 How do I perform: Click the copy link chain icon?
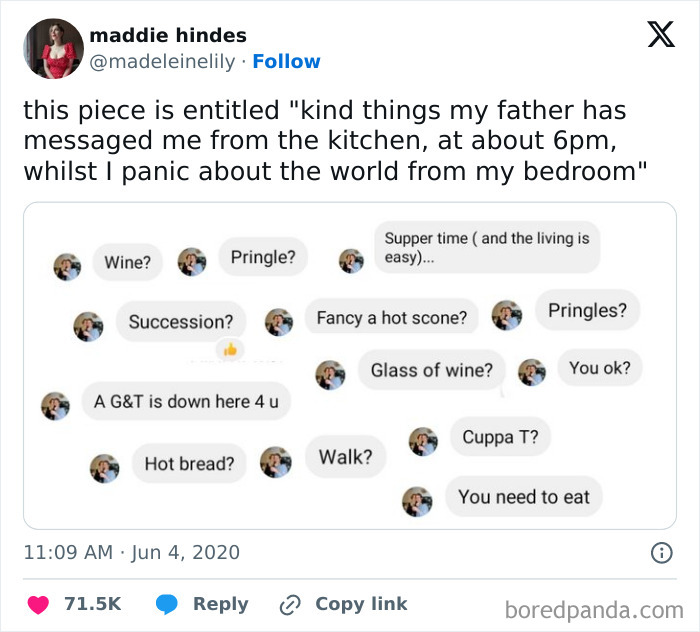click(x=291, y=604)
